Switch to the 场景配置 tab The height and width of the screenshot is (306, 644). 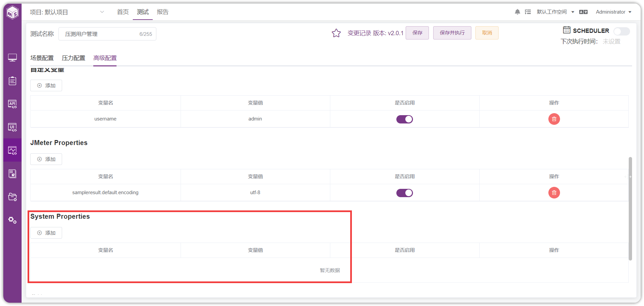(x=42, y=58)
